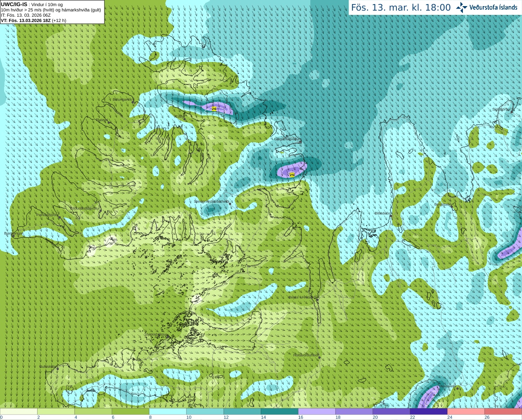
Task: Select the 16–18 m/s lavender legend swatch
Action: (317, 411)
